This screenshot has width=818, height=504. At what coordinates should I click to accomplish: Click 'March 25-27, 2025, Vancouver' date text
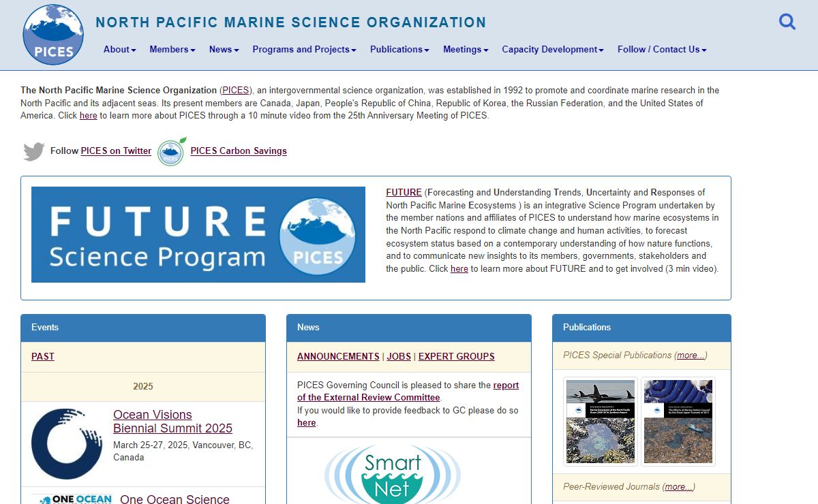point(183,452)
